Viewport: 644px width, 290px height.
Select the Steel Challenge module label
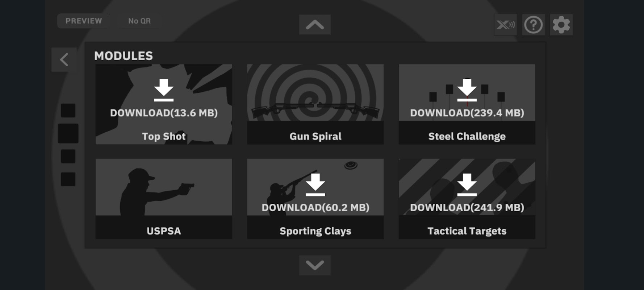(x=467, y=136)
